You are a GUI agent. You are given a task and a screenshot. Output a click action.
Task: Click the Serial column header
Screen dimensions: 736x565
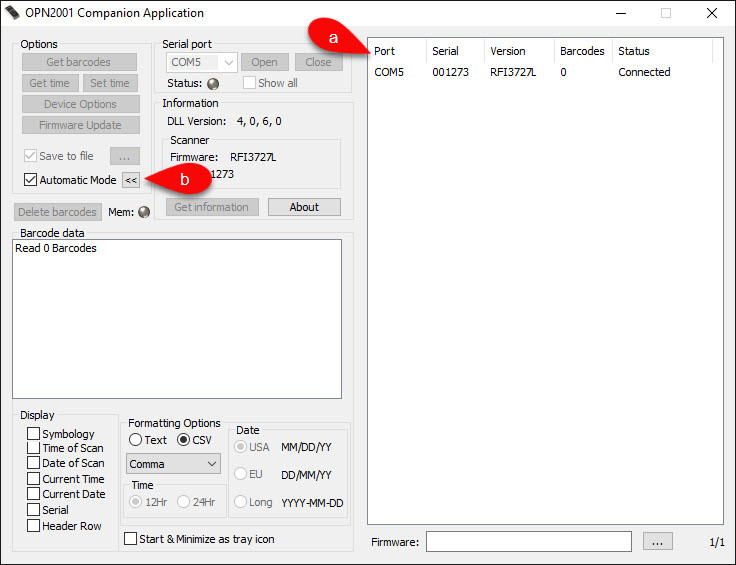pos(455,51)
